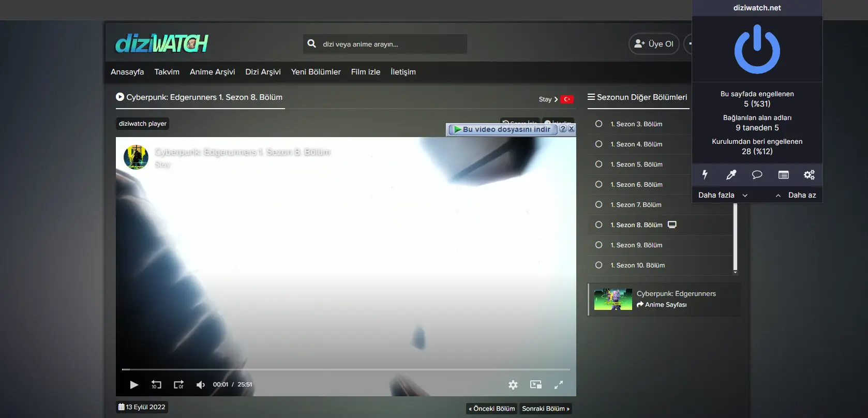Open episode '1. Sezon 7. Bölüm'
The image size is (868, 418).
pos(636,205)
